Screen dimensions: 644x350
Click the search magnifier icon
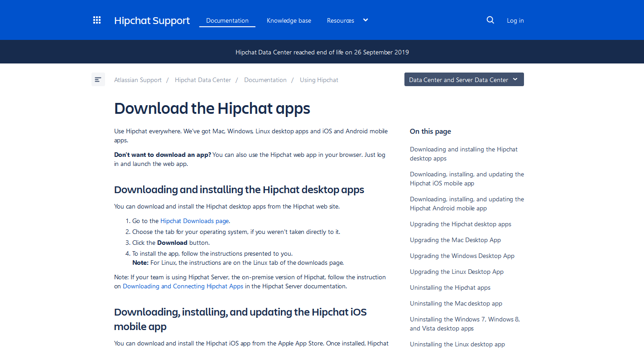click(490, 20)
